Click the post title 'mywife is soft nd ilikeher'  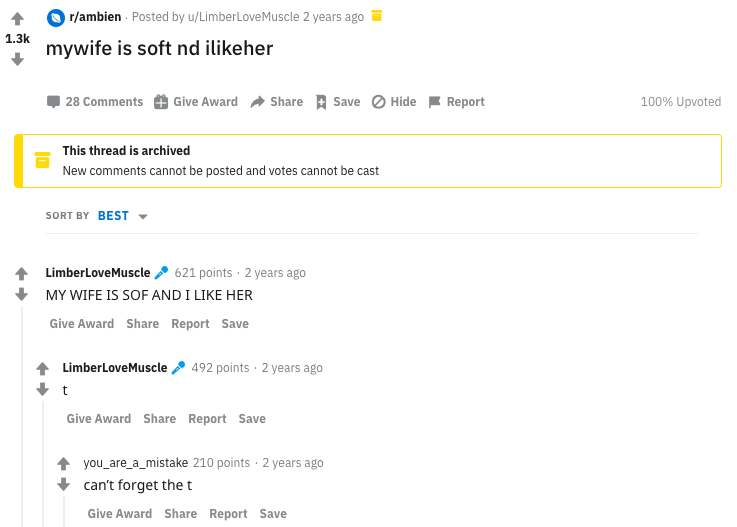point(159,48)
